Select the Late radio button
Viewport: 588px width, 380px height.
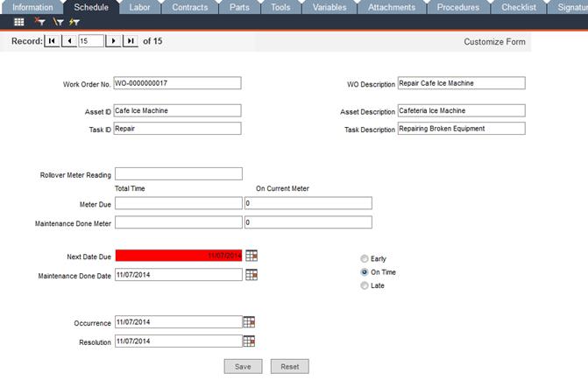365,285
